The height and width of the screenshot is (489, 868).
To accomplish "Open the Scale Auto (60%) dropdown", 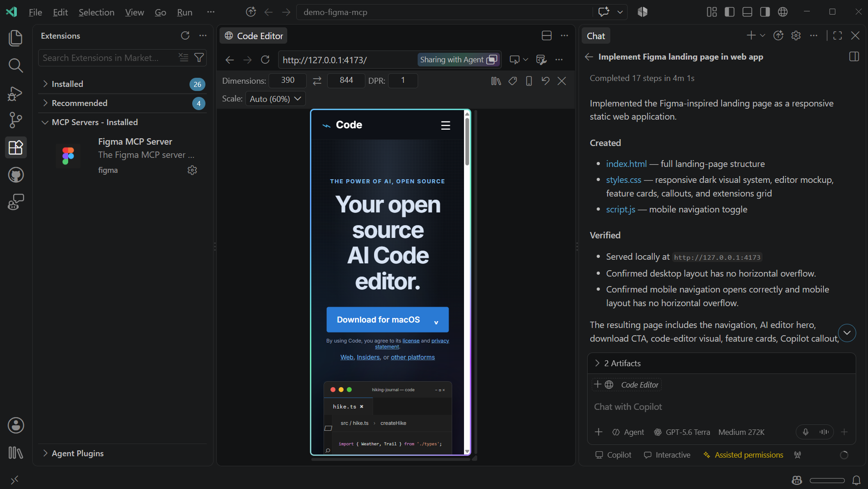I will (275, 99).
